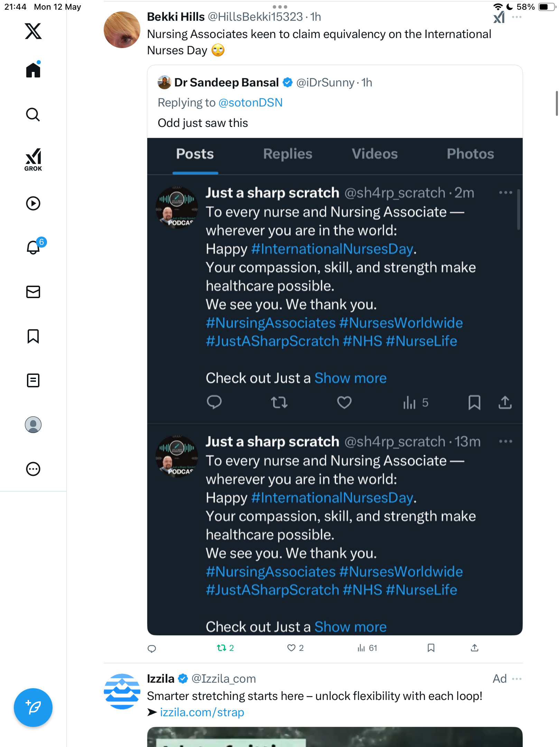
Task: Open the quoted screenshot of sharp scratch posts
Action: click(x=335, y=386)
